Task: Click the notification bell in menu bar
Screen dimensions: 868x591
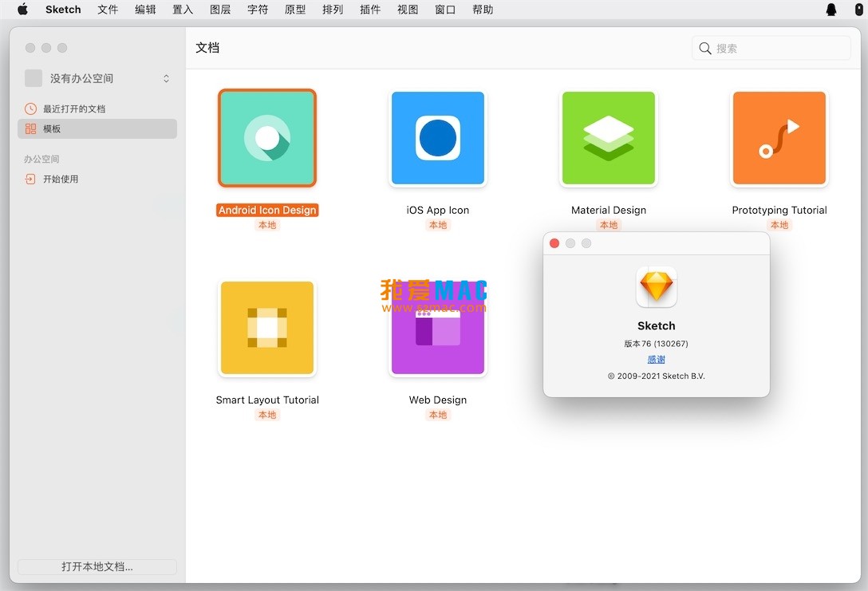Action: click(831, 10)
